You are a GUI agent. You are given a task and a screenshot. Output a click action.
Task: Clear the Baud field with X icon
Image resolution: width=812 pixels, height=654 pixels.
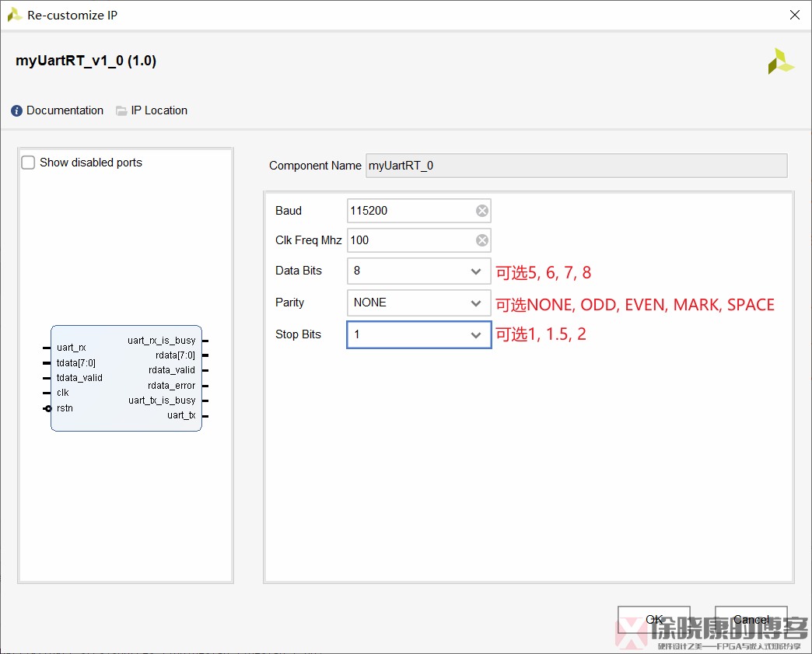(x=481, y=211)
